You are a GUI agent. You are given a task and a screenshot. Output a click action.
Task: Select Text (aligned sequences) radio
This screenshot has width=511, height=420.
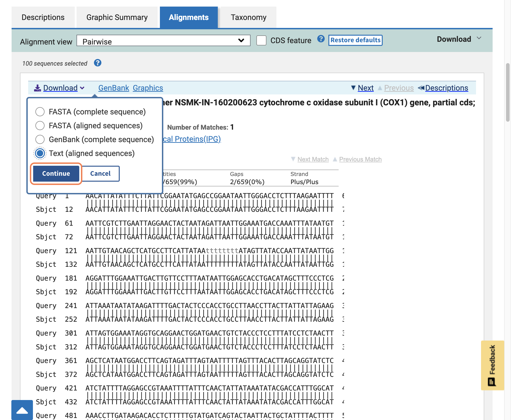coord(40,153)
